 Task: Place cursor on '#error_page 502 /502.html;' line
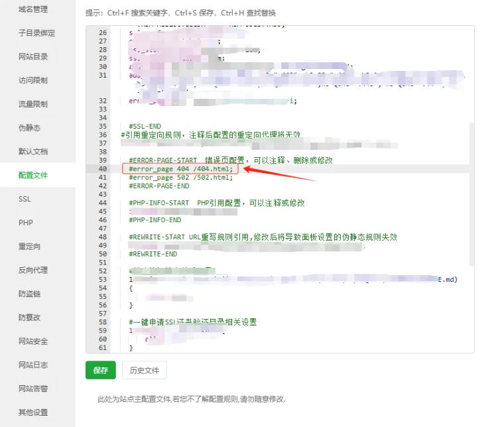(180, 177)
